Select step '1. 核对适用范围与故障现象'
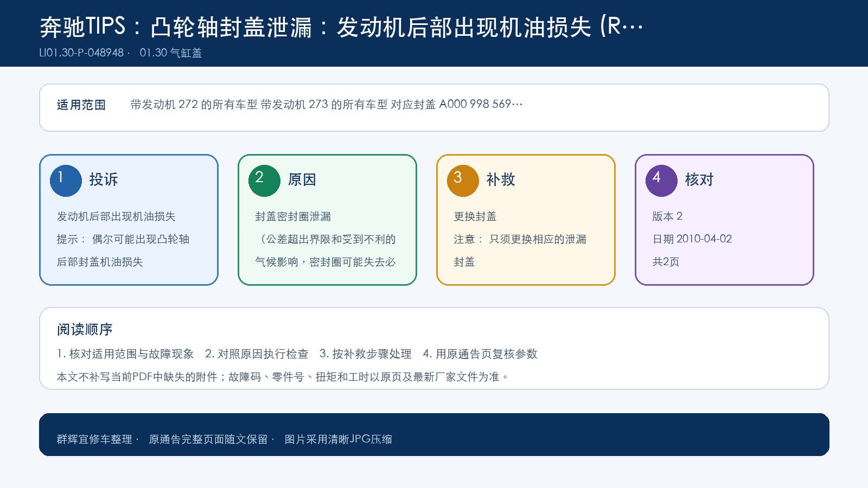The height and width of the screenshot is (488, 868). [x=125, y=354]
